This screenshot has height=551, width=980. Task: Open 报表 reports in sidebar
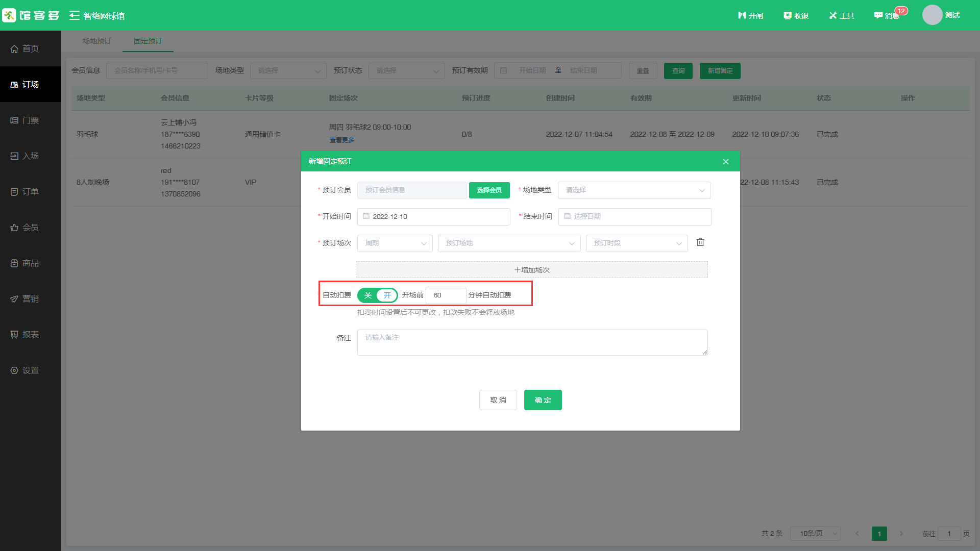(x=30, y=335)
